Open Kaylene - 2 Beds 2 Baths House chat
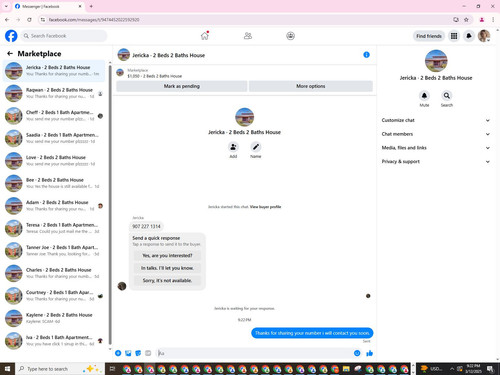Image resolution: width=500 pixels, height=375 pixels. click(x=54, y=318)
